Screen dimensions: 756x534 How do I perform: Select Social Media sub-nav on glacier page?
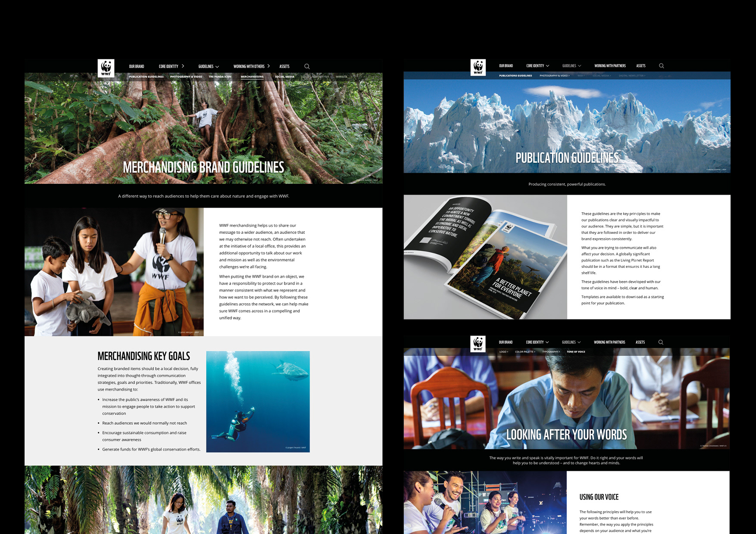click(x=602, y=76)
